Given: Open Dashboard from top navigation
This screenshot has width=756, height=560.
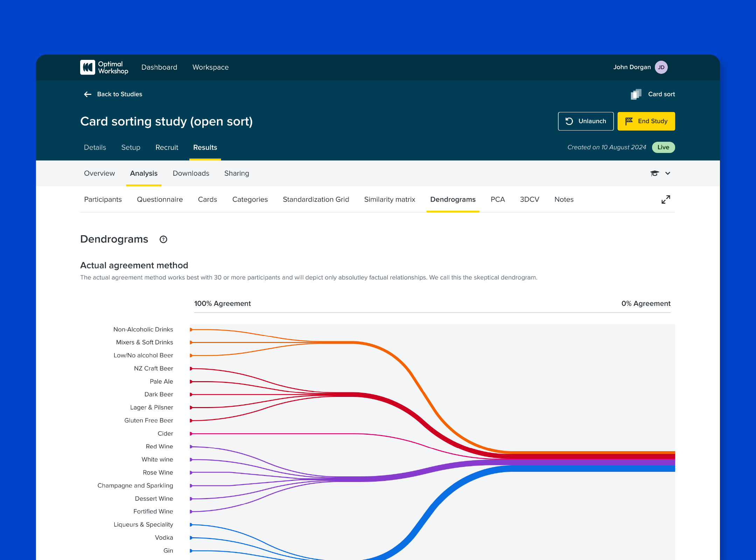Looking at the screenshot, I should pyautogui.click(x=159, y=67).
